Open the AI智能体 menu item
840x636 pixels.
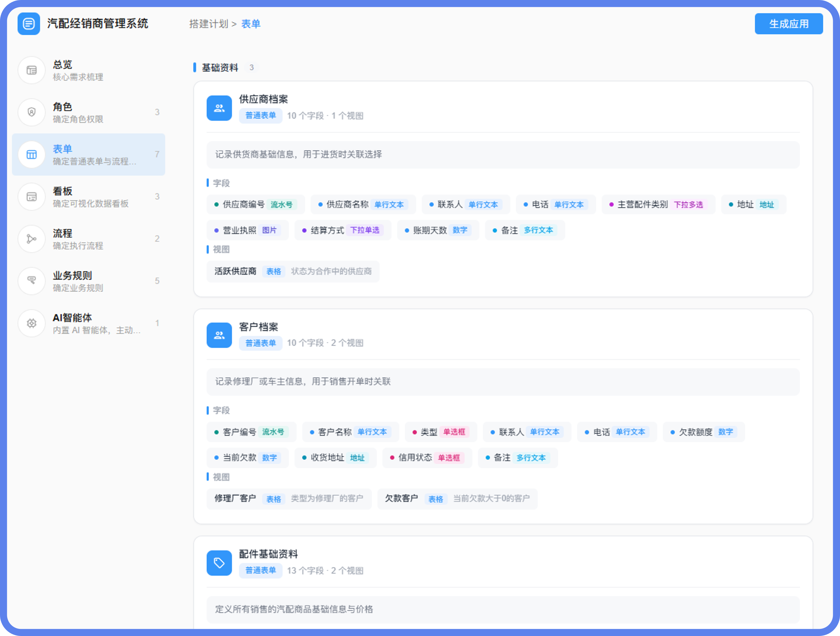[x=88, y=323]
